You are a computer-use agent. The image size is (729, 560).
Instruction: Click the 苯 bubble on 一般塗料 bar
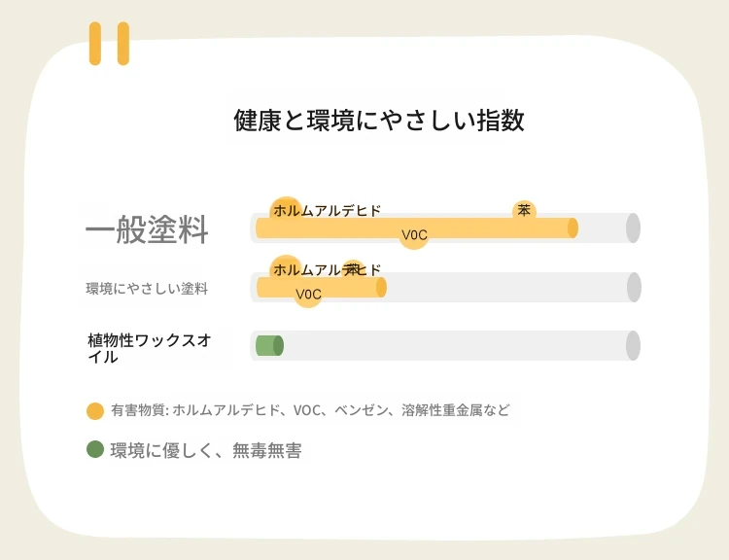pyautogui.click(x=524, y=211)
